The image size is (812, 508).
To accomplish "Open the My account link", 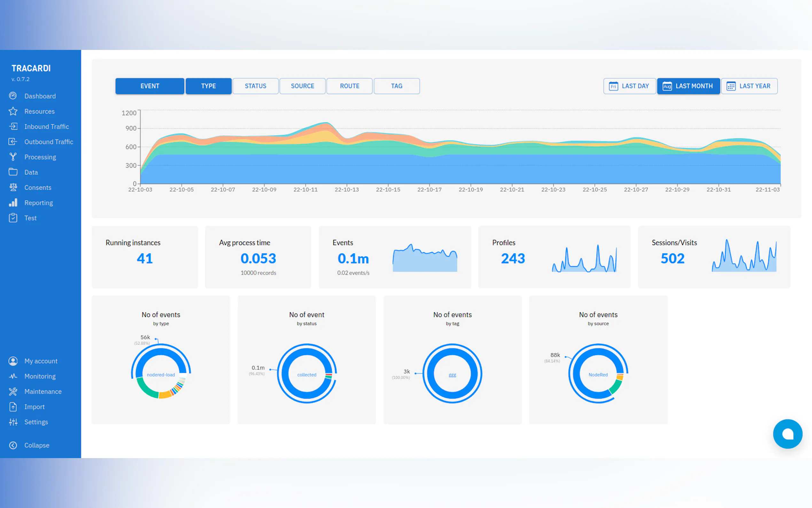I will coord(41,361).
